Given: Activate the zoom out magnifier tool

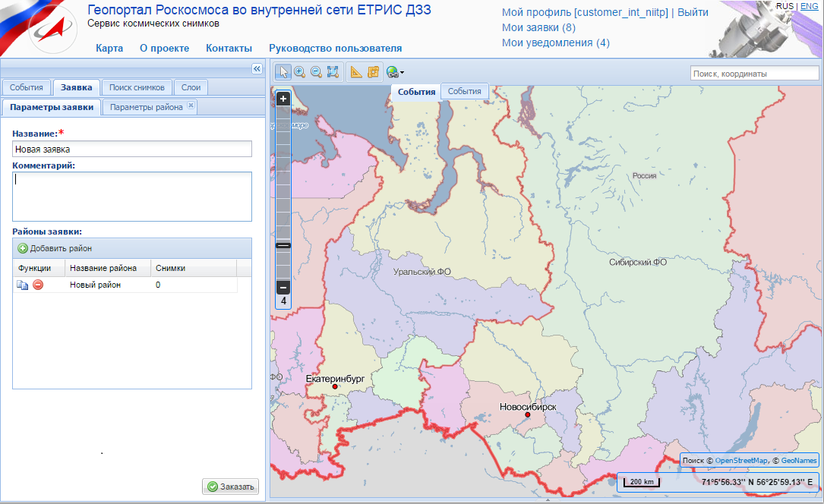Looking at the screenshot, I should coord(316,72).
